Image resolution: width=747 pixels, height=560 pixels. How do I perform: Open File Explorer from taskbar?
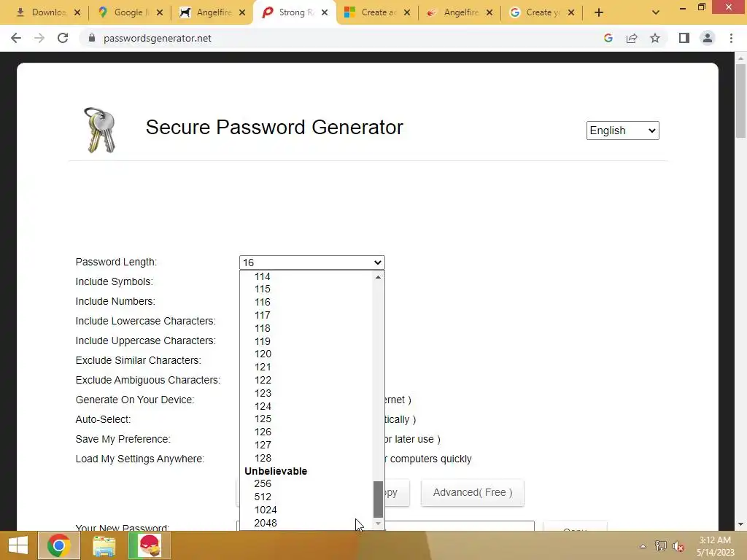[x=104, y=545]
